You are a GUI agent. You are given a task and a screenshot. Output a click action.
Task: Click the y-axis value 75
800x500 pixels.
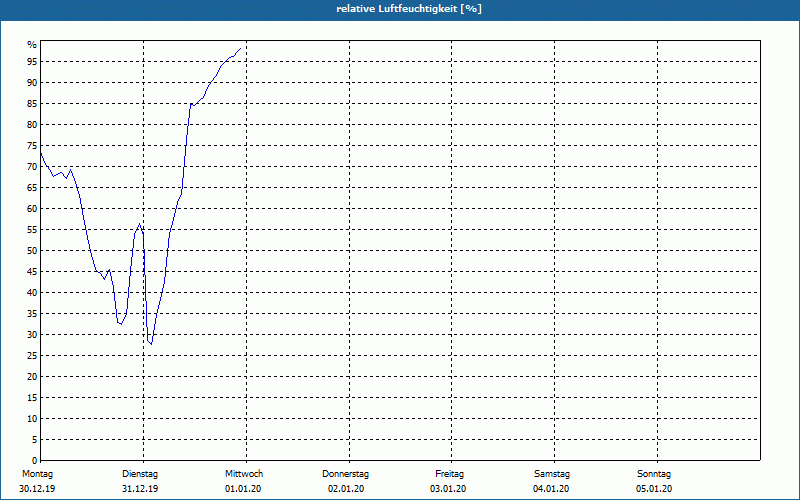(x=32, y=145)
